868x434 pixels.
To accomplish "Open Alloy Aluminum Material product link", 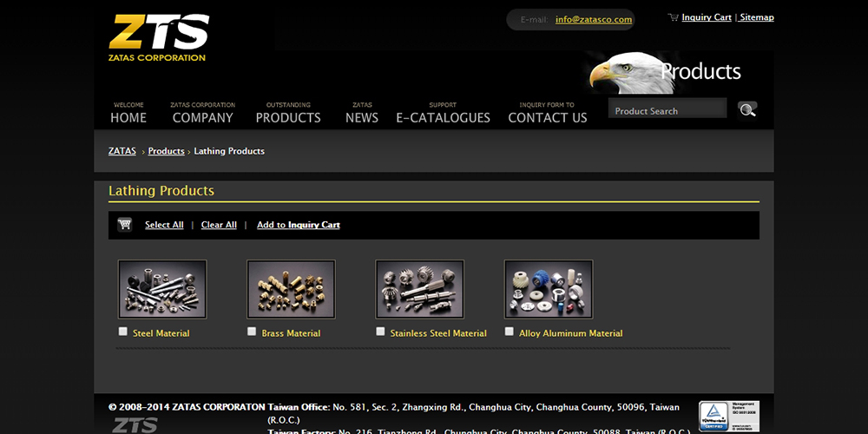I will pos(571,333).
